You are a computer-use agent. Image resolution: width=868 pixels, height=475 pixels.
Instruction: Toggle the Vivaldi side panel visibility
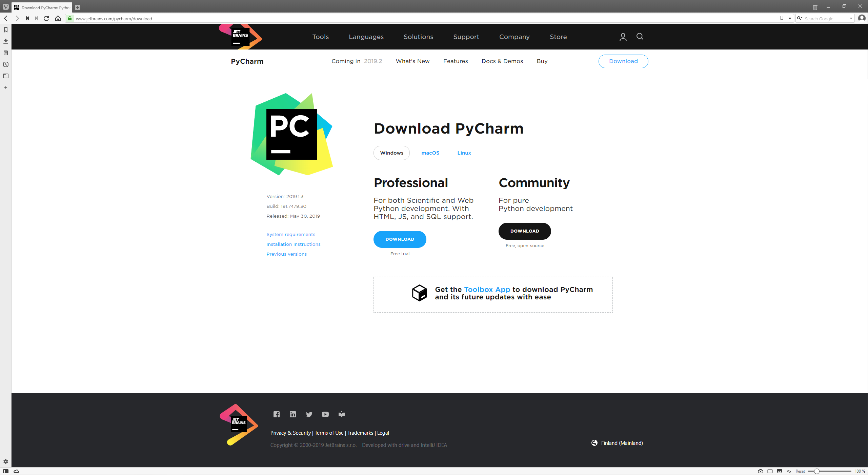point(6,471)
